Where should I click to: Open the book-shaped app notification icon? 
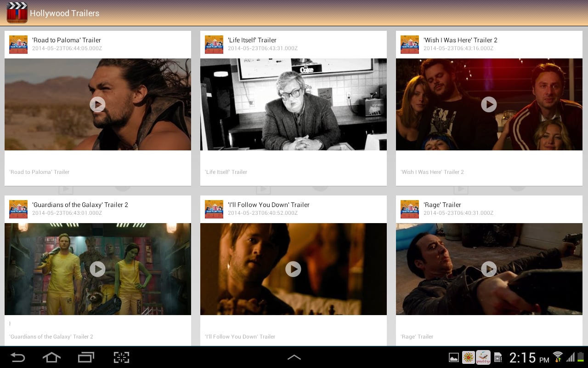point(483,357)
